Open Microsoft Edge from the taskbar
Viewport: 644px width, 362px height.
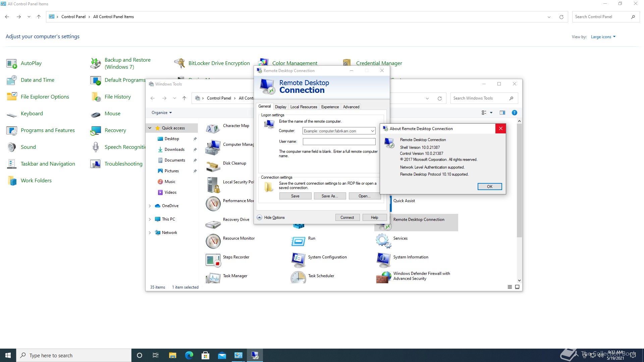pos(189,355)
